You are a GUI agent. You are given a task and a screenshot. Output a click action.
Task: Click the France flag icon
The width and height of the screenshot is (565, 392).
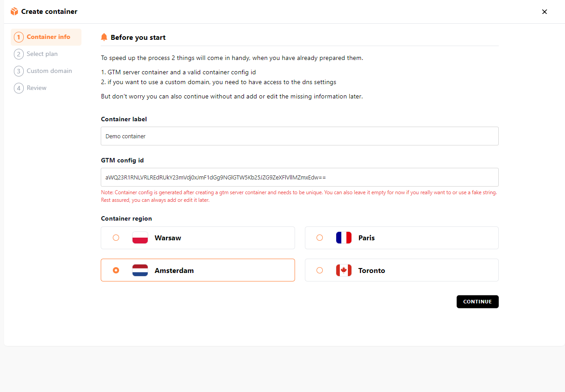click(x=344, y=238)
